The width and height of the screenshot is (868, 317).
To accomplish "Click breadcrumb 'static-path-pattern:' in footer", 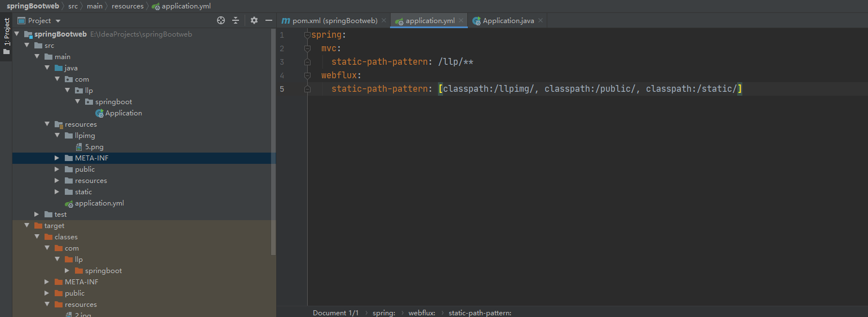I will coord(480,312).
